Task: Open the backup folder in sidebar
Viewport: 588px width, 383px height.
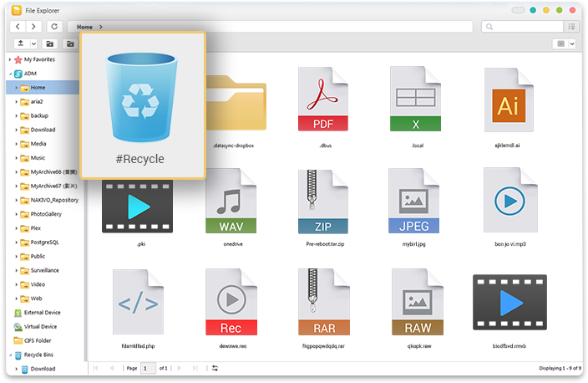Action: click(39, 115)
